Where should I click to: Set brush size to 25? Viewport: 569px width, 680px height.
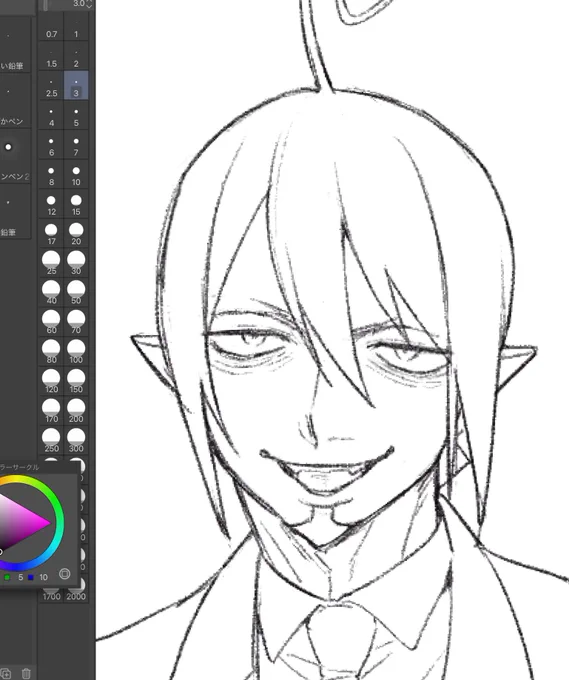pos(51,264)
